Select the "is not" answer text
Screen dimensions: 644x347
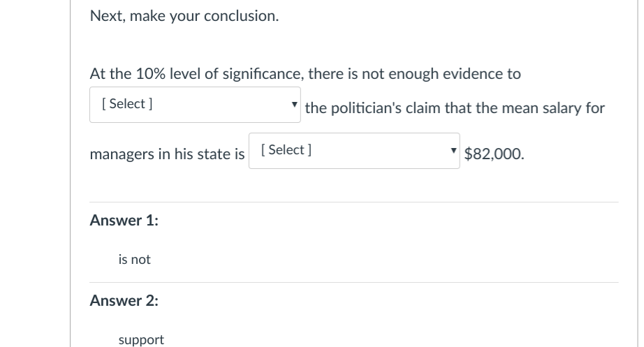134,260
